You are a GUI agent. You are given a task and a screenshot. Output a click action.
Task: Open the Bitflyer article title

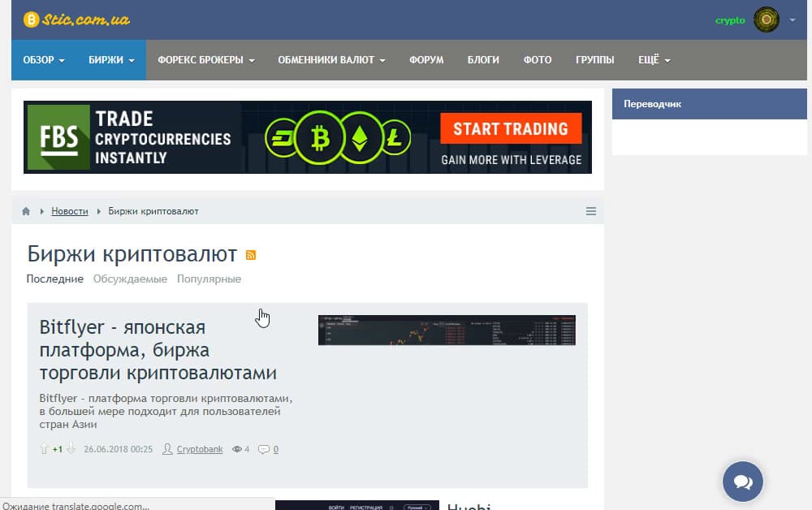coord(158,350)
